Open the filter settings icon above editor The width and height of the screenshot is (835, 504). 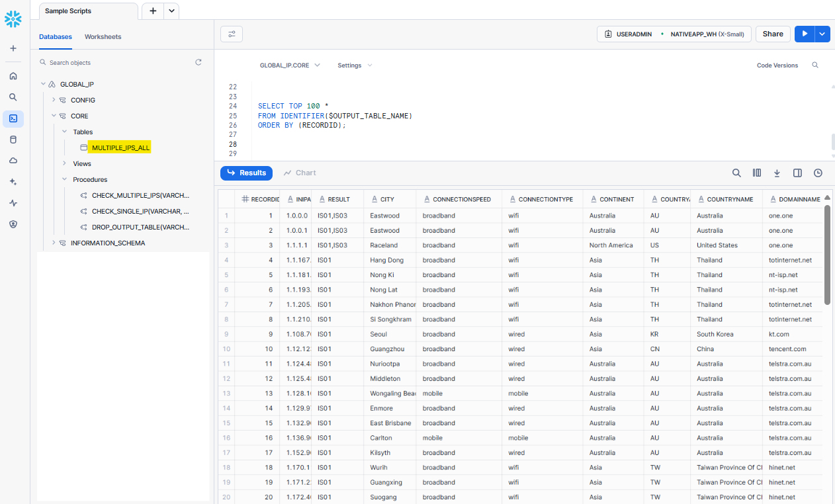pyautogui.click(x=232, y=34)
